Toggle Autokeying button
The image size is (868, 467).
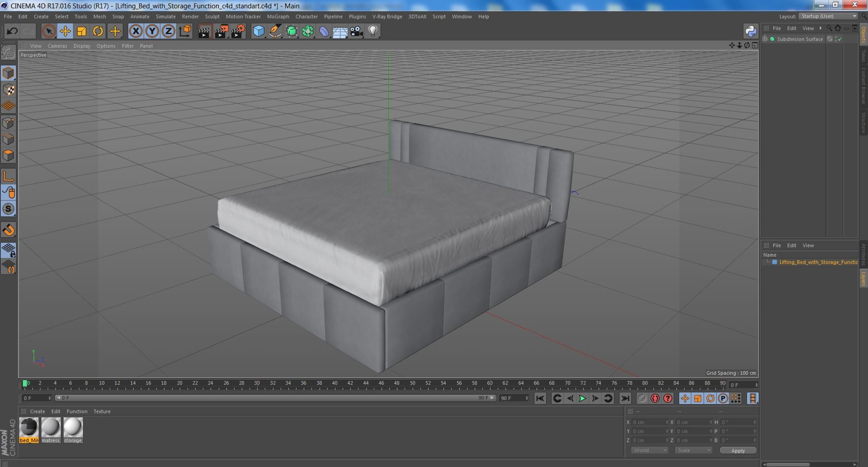[x=655, y=398]
